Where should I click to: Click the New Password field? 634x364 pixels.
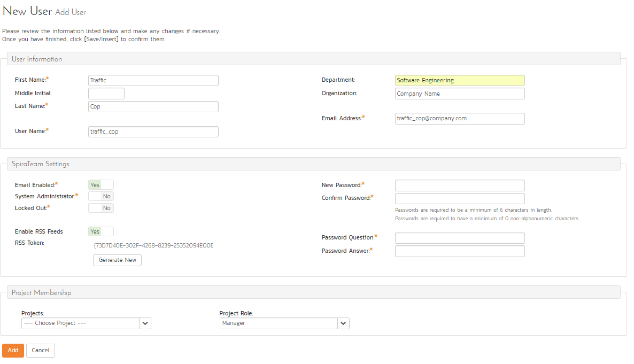point(459,185)
